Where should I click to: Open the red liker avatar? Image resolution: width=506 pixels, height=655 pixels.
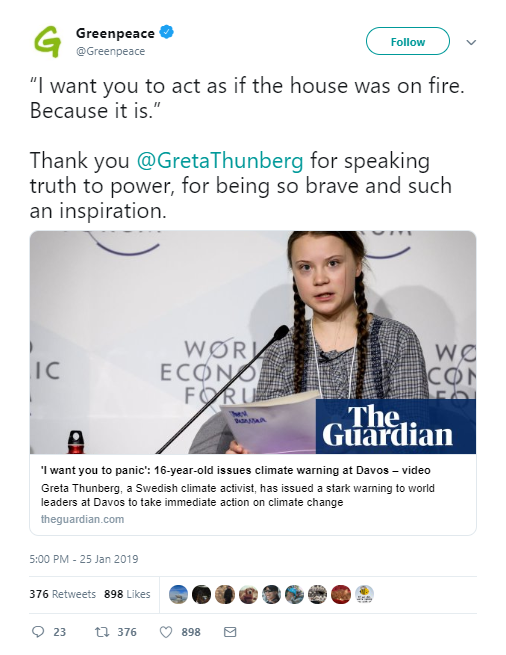click(341, 594)
